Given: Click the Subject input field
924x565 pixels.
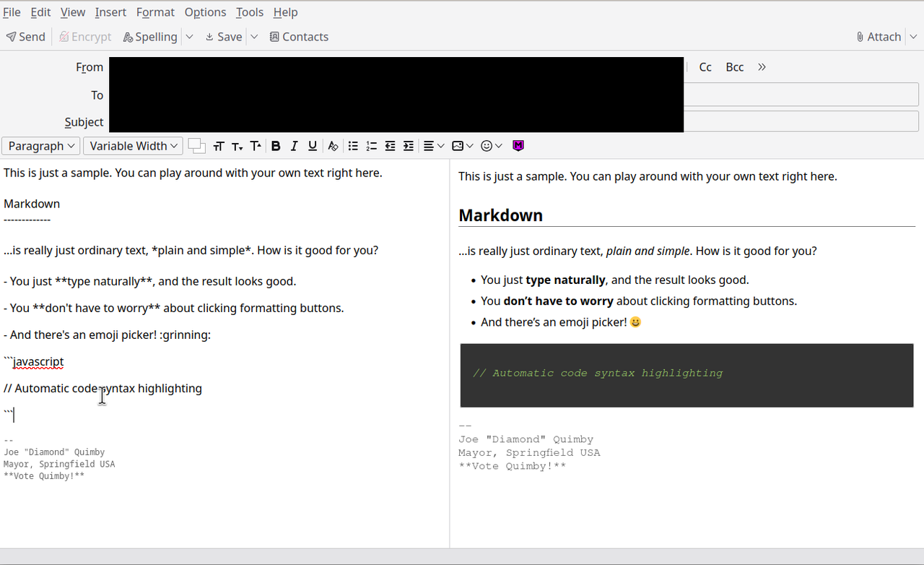Looking at the screenshot, I should [514, 121].
